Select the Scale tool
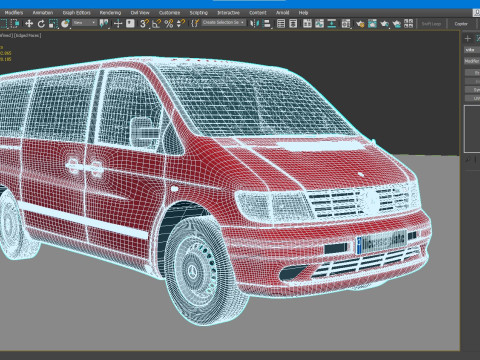 [53, 24]
